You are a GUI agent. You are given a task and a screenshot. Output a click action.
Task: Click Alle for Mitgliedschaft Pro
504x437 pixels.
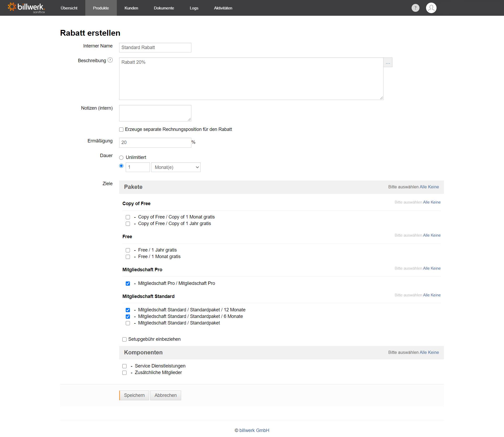[x=426, y=268]
